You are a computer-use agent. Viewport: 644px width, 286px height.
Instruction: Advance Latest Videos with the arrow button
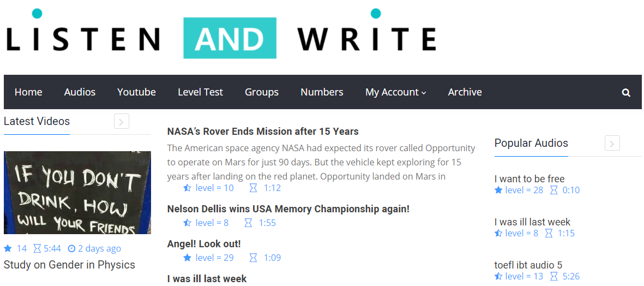pyautogui.click(x=122, y=121)
